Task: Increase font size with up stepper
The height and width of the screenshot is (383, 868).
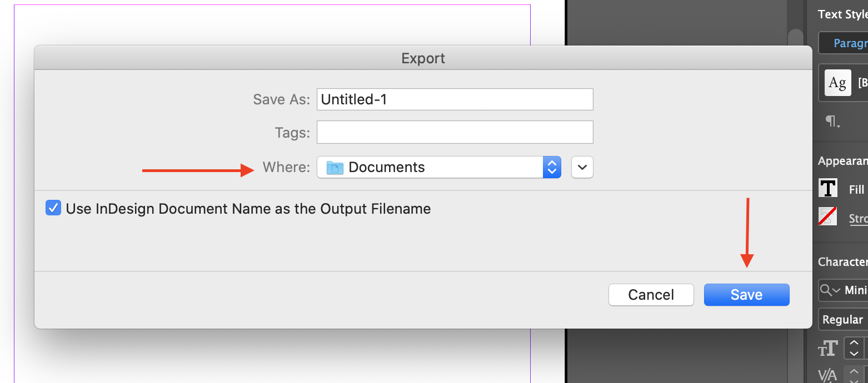Action: (854, 342)
